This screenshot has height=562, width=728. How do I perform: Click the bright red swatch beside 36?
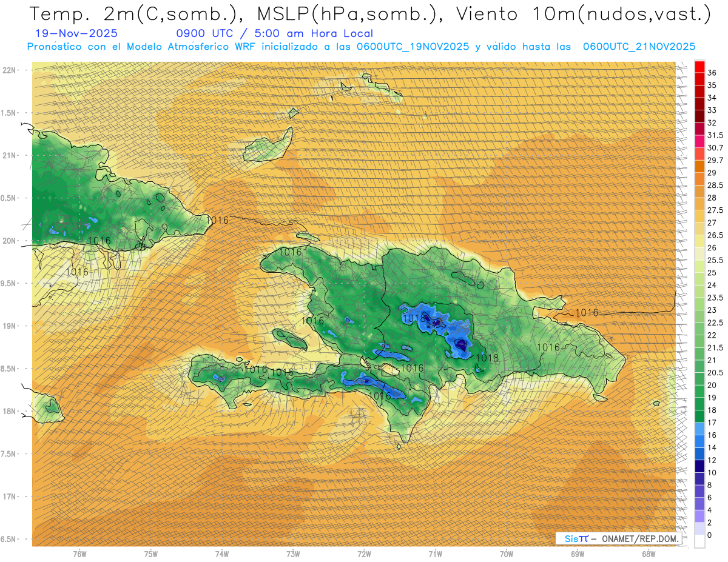pyautogui.click(x=699, y=67)
